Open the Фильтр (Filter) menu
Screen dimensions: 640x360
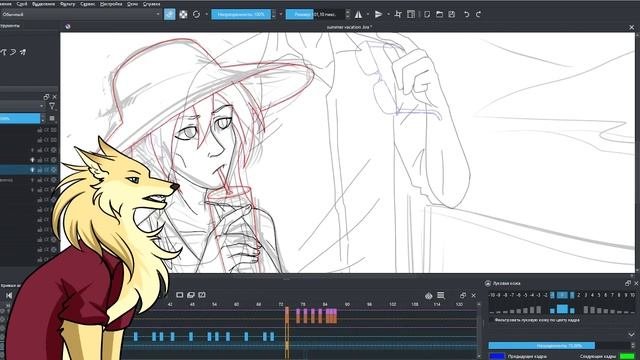click(x=67, y=4)
